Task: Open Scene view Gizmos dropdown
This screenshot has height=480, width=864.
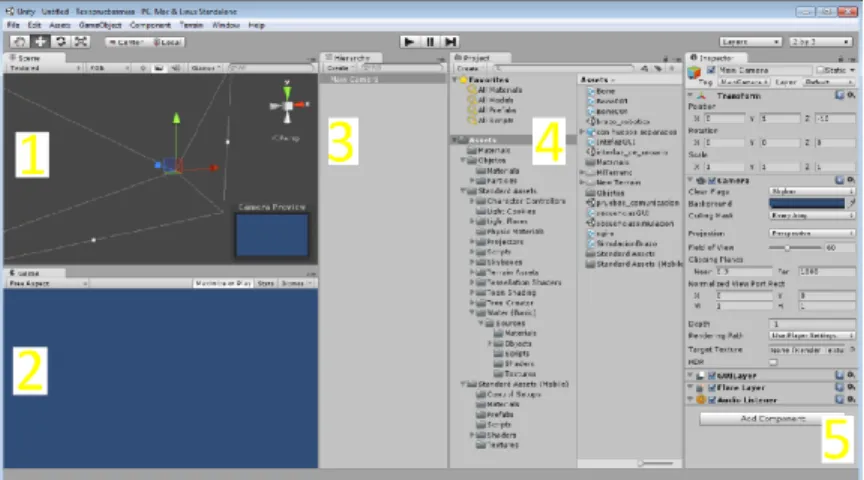Action: [206, 68]
